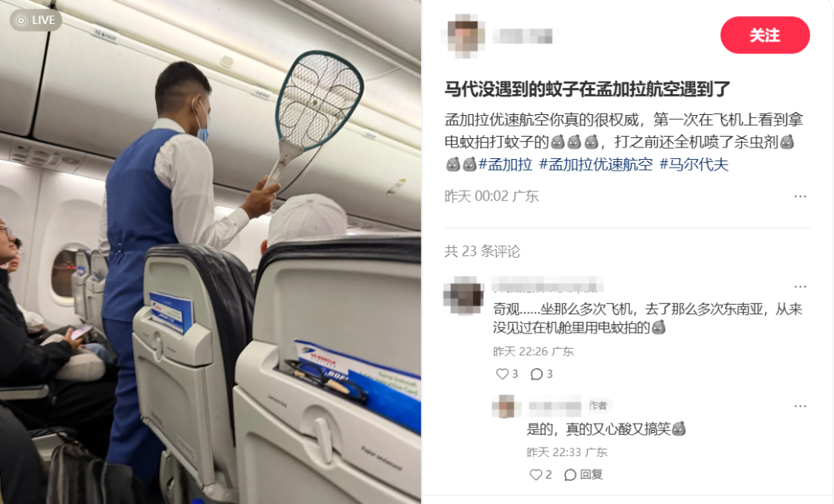Image resolution: width=834 pixels, height=504 pixels.
Task: Open three-dot menu on first comment
Action: click(800, 286)
